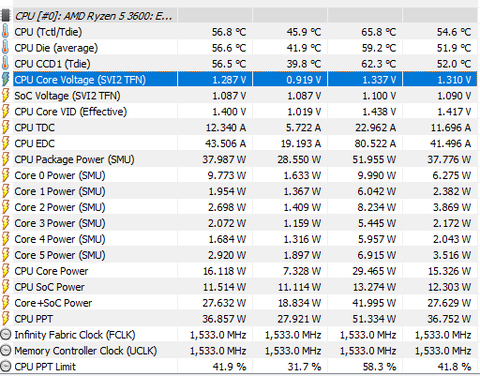Viewport: 480px width, 376px height.
Task: Click the 56.8 °C current Tctl/Tdie value
Action: point(229,32)
